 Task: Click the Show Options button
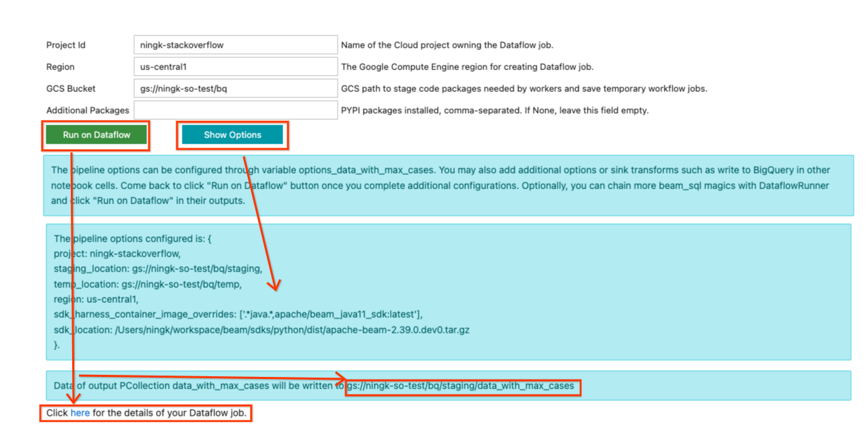(232, 135)
